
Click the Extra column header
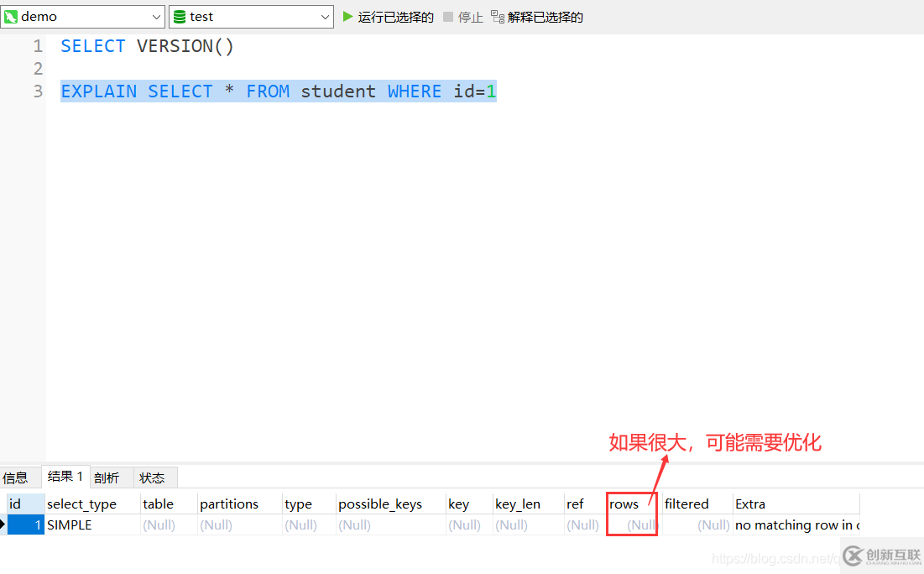(x=796, y=504)
